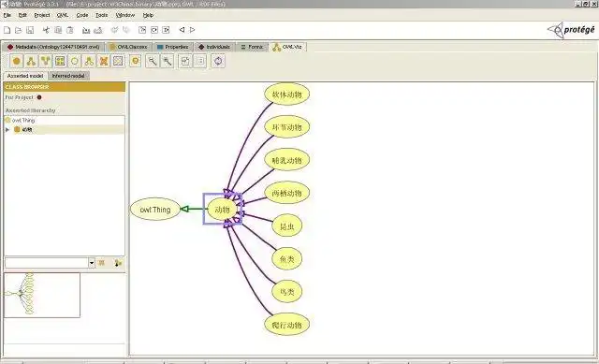Expand the 动物 tree node arrow

click(7, 130)
